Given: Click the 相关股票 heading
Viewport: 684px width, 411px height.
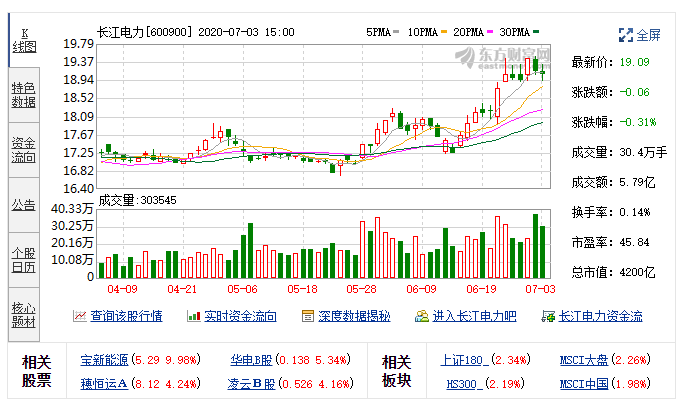Looking at the screenshot, I should click(37, 371).
